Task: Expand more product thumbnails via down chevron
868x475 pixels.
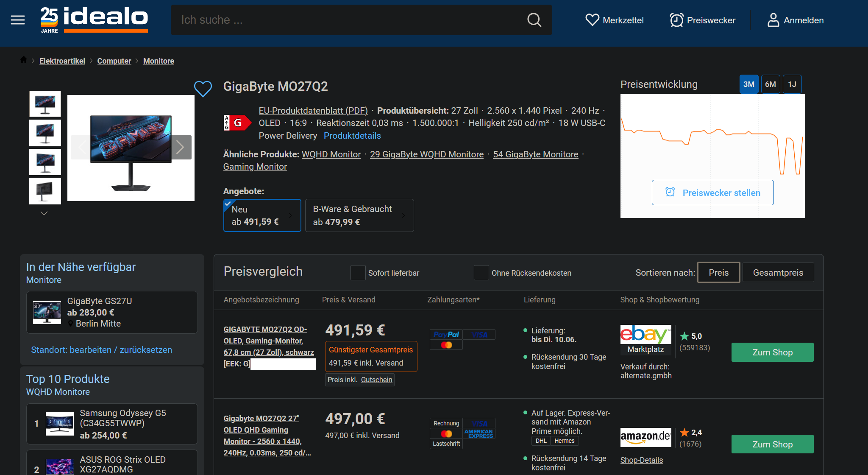Action: (x=44, y=213)
